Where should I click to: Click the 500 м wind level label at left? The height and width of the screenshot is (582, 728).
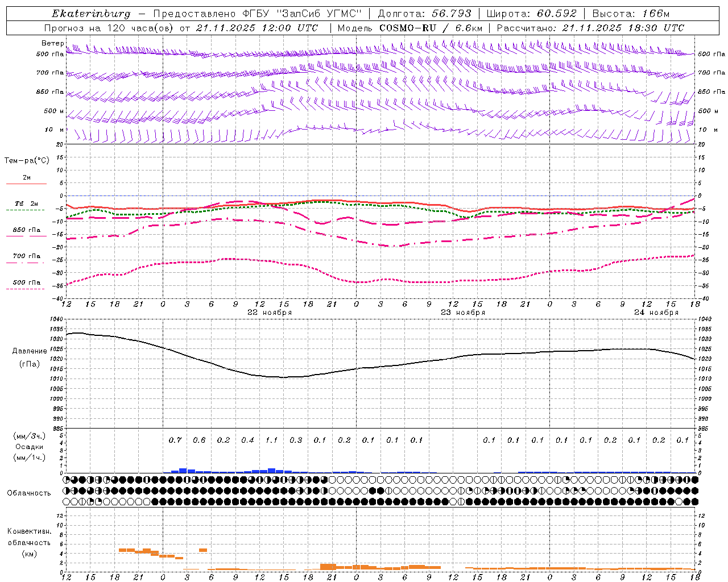click(53, 111)
